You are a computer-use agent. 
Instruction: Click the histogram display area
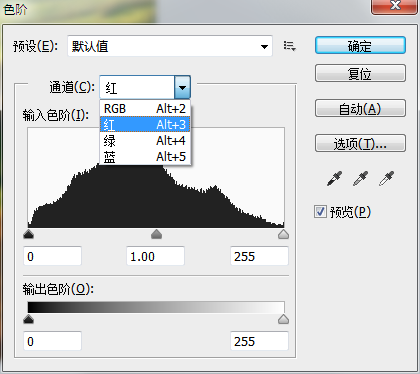(x=156, y=177)
